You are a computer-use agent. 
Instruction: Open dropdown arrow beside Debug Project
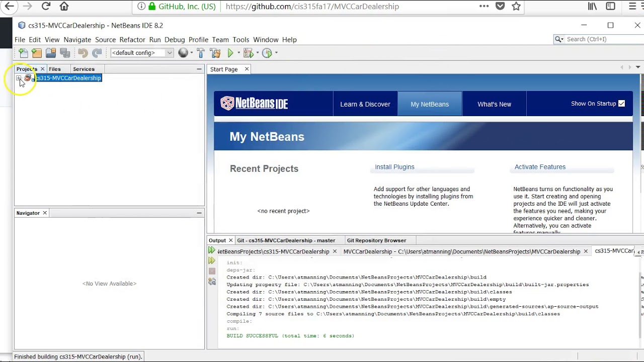[257, 53]
